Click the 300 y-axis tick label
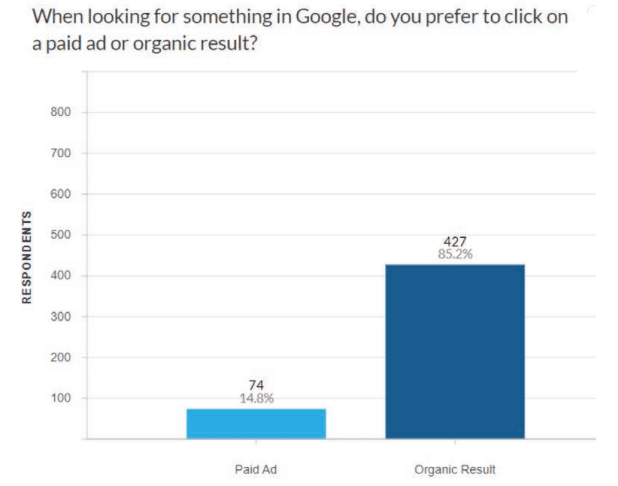 point(60,317)
